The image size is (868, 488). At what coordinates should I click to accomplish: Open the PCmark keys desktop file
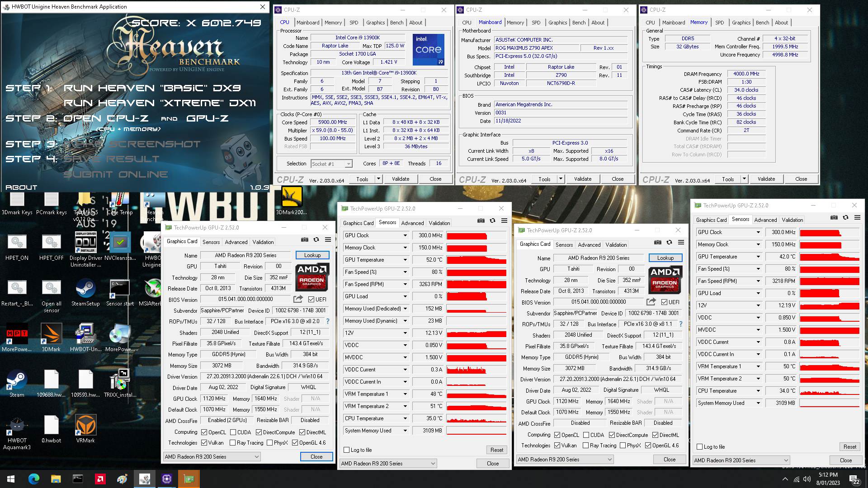click(x=51, y=203)
